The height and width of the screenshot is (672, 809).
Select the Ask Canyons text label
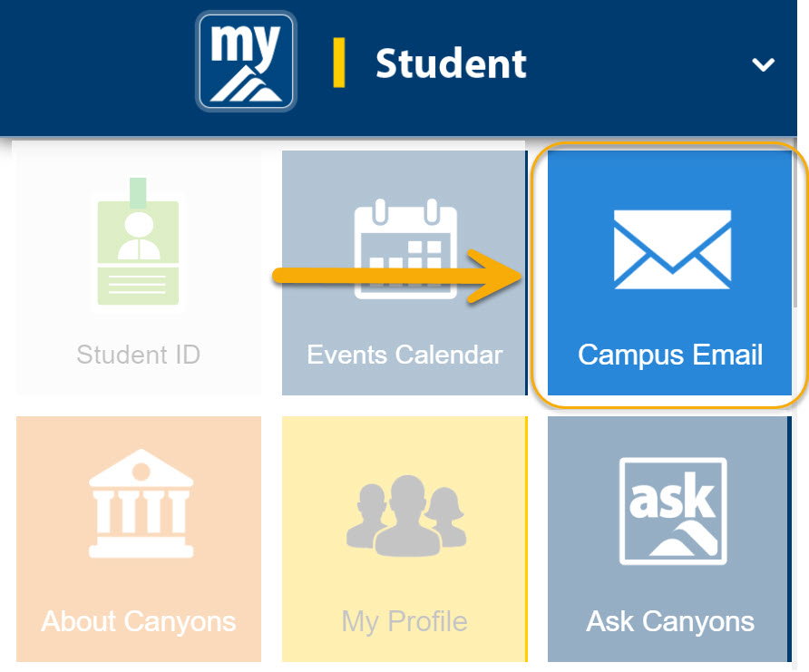coord(670,621)
